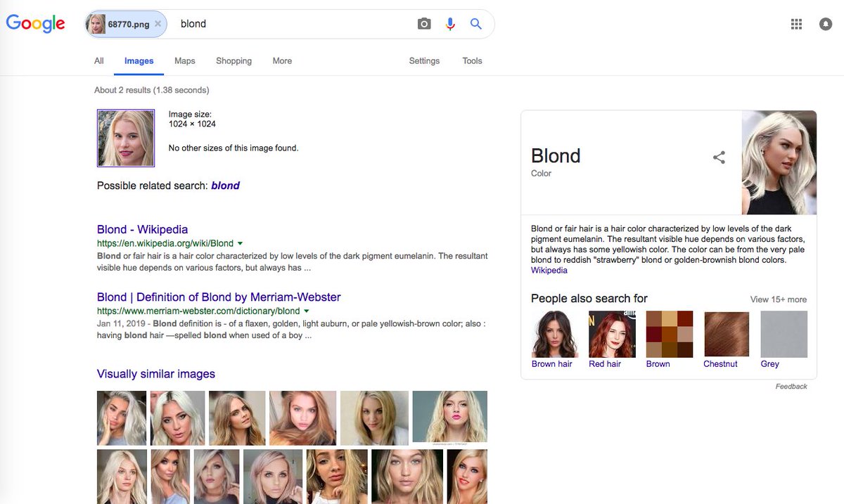Screen dimensions: 844x504
Task: Click the Brown label under swatch grid
Action: [658, 364]
